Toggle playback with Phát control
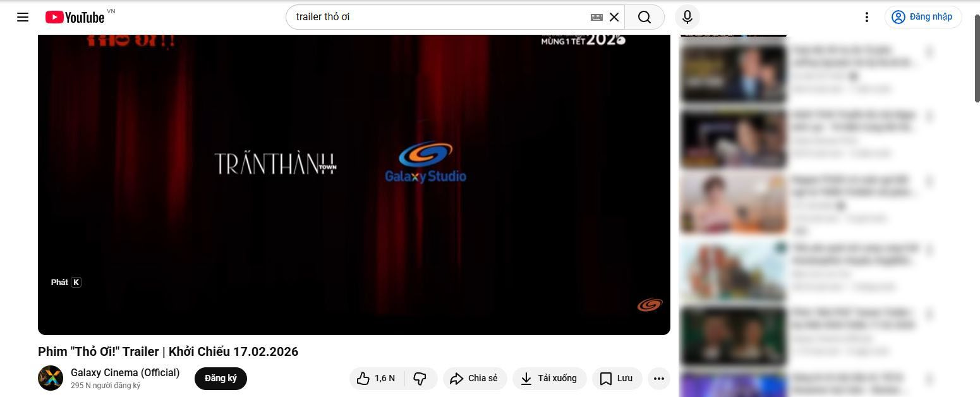 pyautogui.click(x=65, y=282)
